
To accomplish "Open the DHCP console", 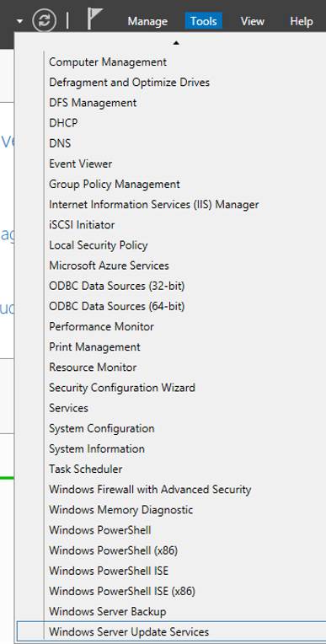I will 63,123.
